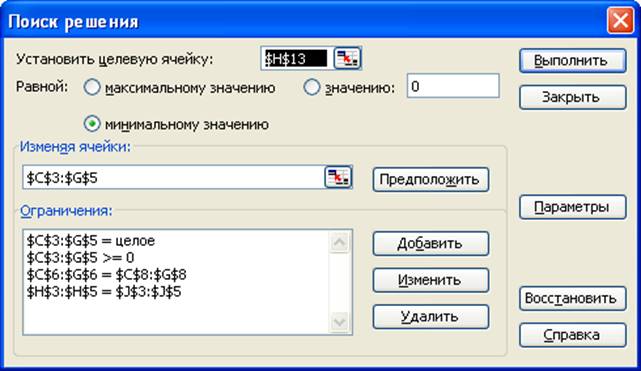Add a constraint with Добавить button
The image size is (641, 371).
click(x=430, y=244)
